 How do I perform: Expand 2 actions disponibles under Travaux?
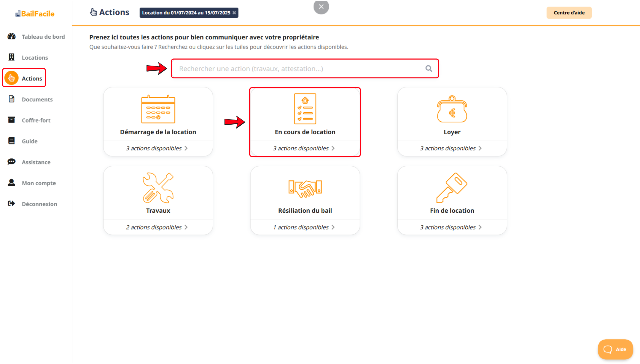[x=157, y=227]
